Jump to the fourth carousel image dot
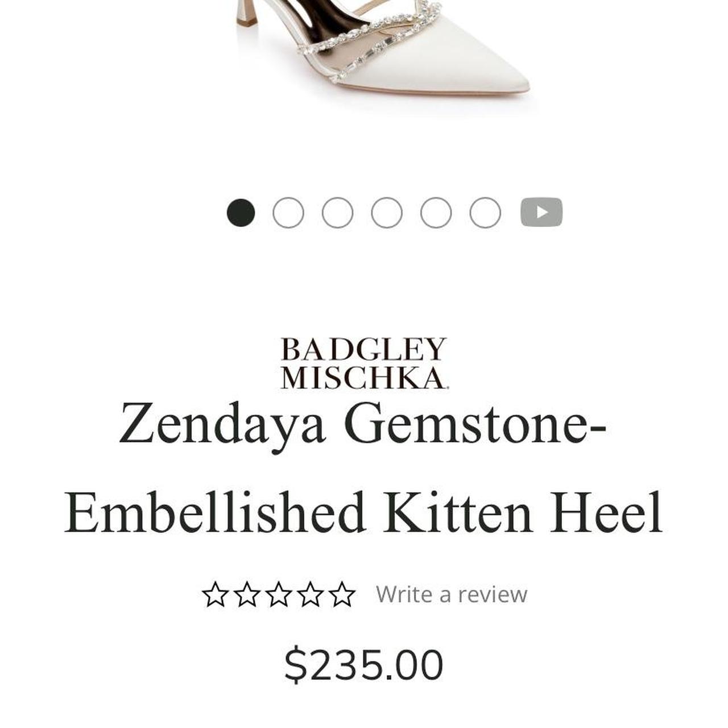Image resolution: width=728 pixels, height=728 pixels. pos(387,213)
